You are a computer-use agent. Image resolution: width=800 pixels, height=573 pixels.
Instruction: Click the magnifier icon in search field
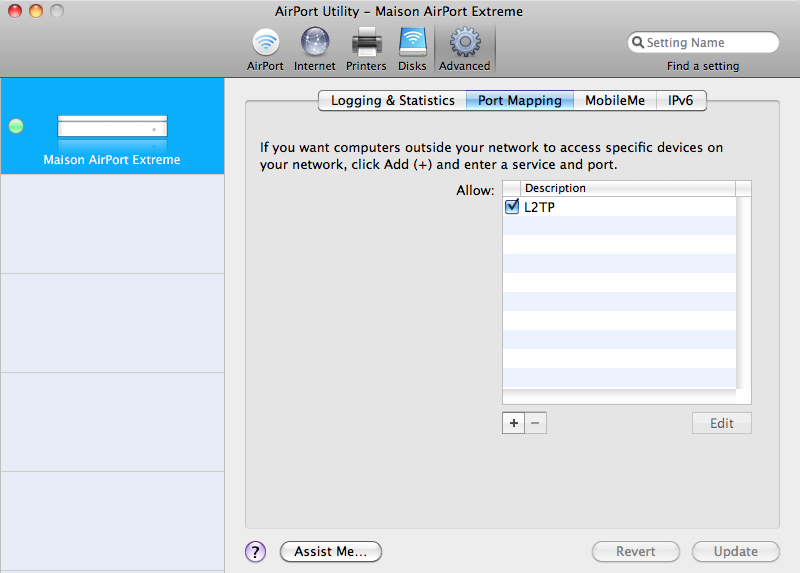pos(637,43)
